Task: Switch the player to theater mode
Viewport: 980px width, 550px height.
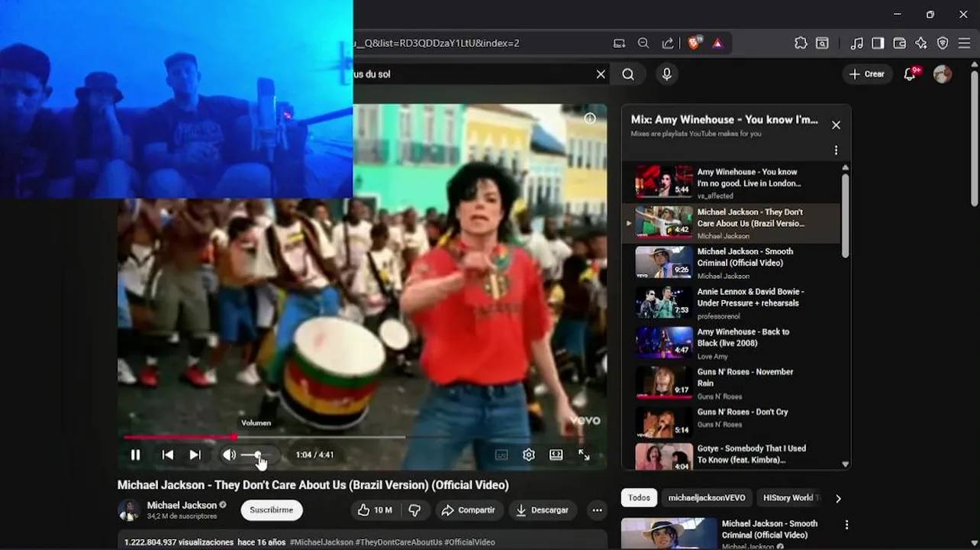Action: tap(556, 455)
